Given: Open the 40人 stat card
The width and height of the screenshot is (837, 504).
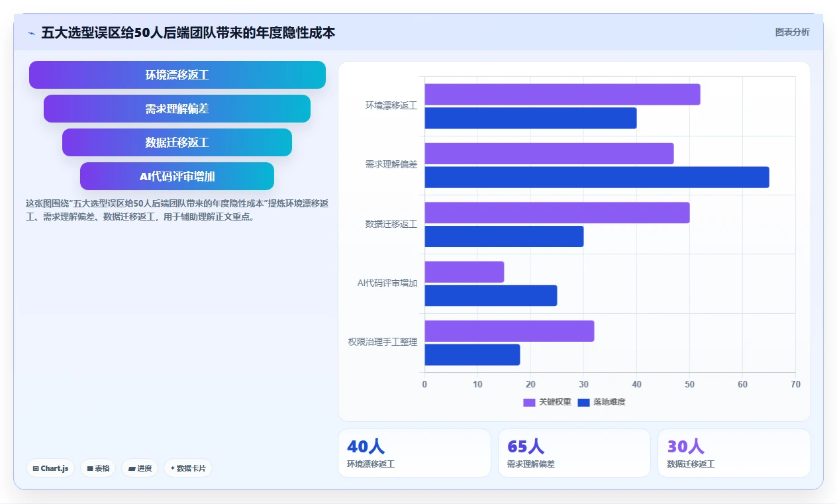Looking at the screenshot, I should click(415, 453).
